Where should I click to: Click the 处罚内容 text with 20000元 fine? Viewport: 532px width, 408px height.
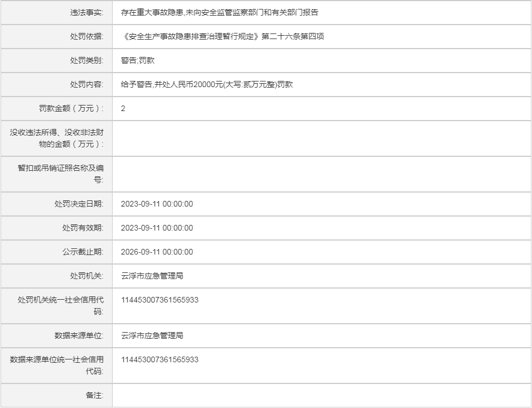click(206, 84)
